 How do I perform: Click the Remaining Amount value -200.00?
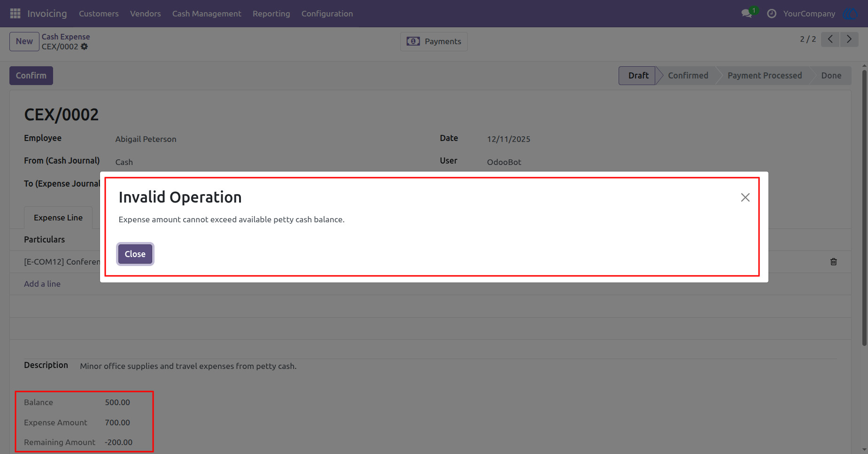118,442
